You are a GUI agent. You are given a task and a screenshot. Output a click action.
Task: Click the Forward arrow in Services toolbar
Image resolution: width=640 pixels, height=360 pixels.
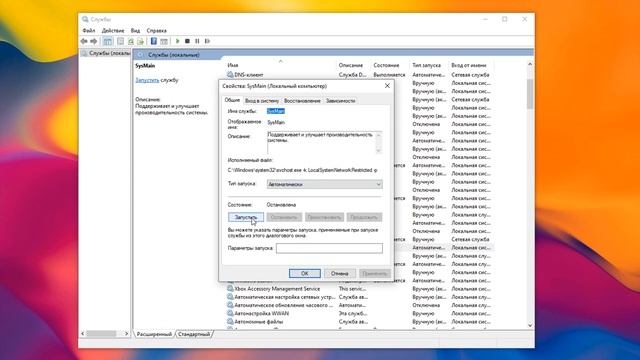click(94, 41)
